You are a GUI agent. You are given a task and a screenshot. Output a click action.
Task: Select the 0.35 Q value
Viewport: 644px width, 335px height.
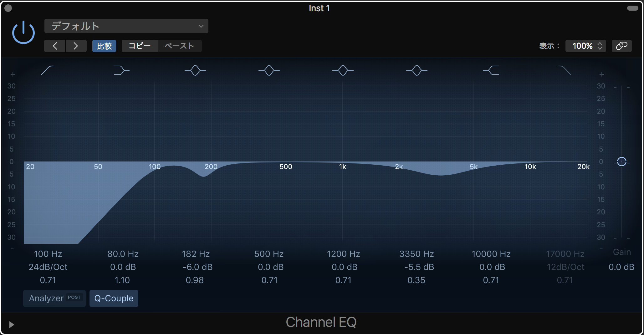pyautogui.click(x=416, y=280)
